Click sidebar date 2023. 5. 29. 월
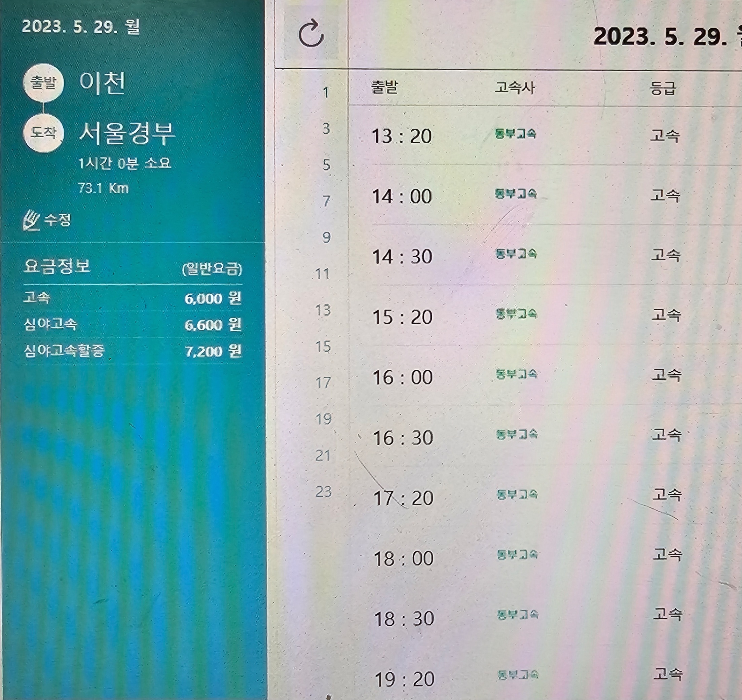742x700 pixels. tap(81, 27)
